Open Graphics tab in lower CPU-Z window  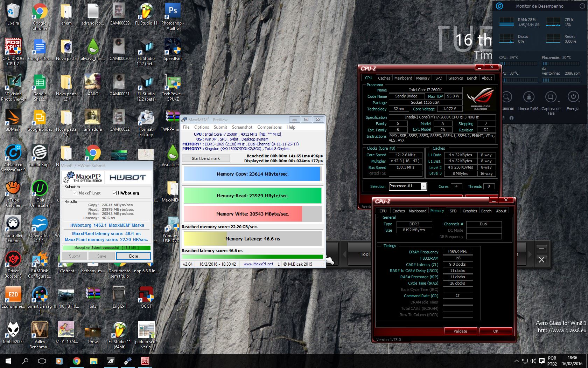click(470, 211)
